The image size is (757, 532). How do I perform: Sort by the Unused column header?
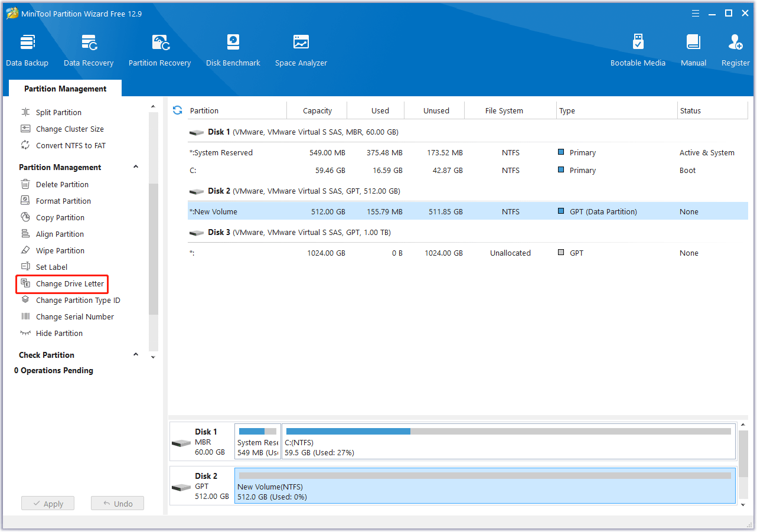435,110
